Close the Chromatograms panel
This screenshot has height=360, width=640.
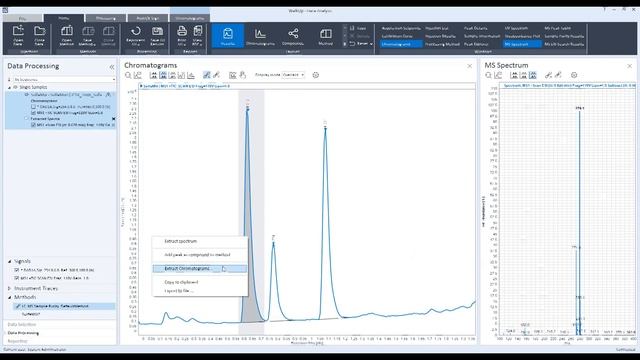click(469, 66)
